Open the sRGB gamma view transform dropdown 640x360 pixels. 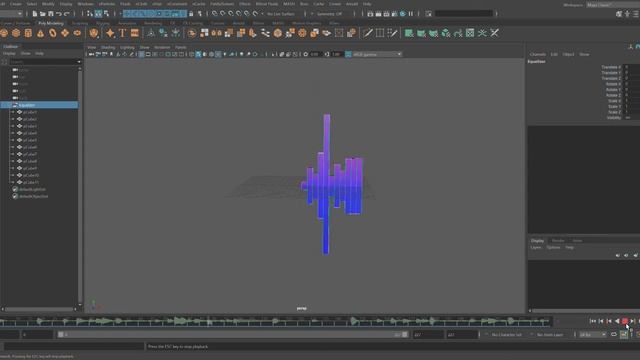point(377,54)
